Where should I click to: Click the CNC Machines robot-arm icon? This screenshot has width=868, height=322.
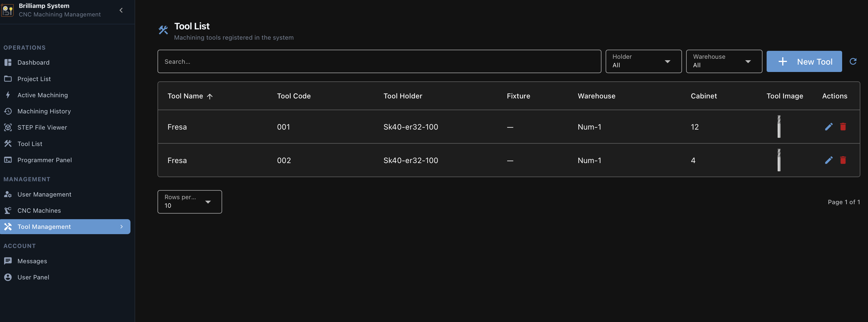tap(8, 211)
